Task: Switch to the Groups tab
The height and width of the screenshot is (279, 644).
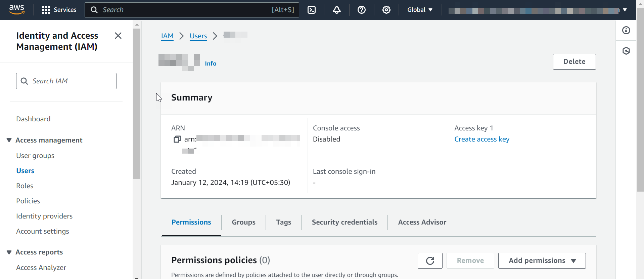Action: point(244,222)
